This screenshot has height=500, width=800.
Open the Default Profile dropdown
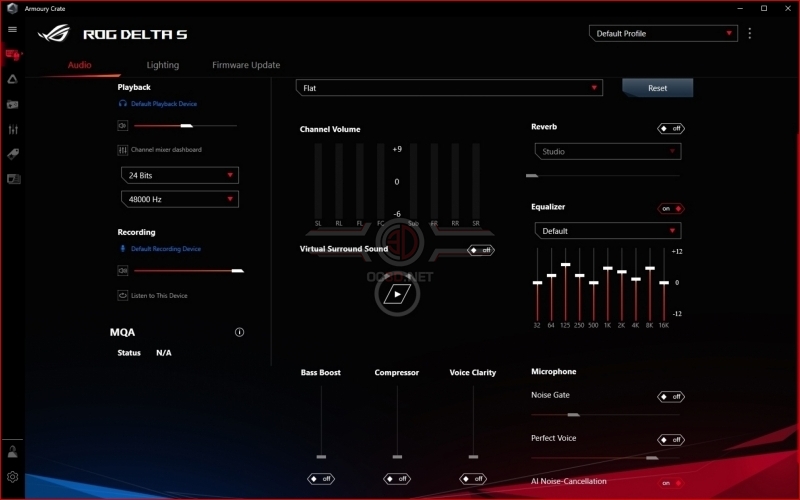point(663,34)
